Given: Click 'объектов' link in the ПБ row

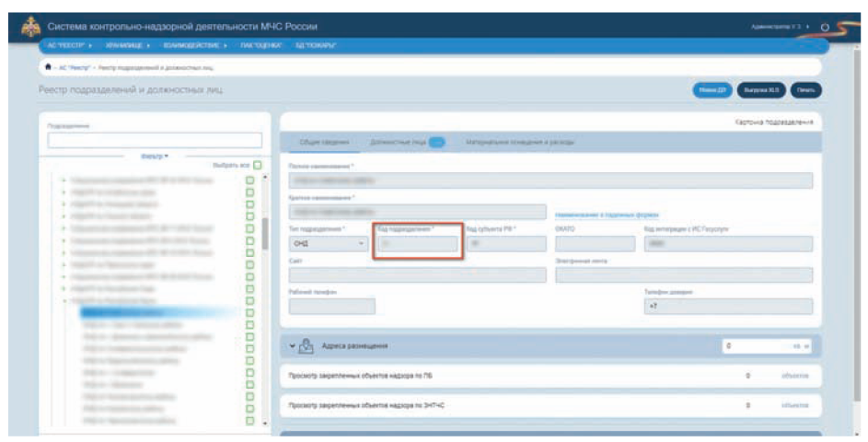Looking at the screenshot, I should tap(794, 376).
